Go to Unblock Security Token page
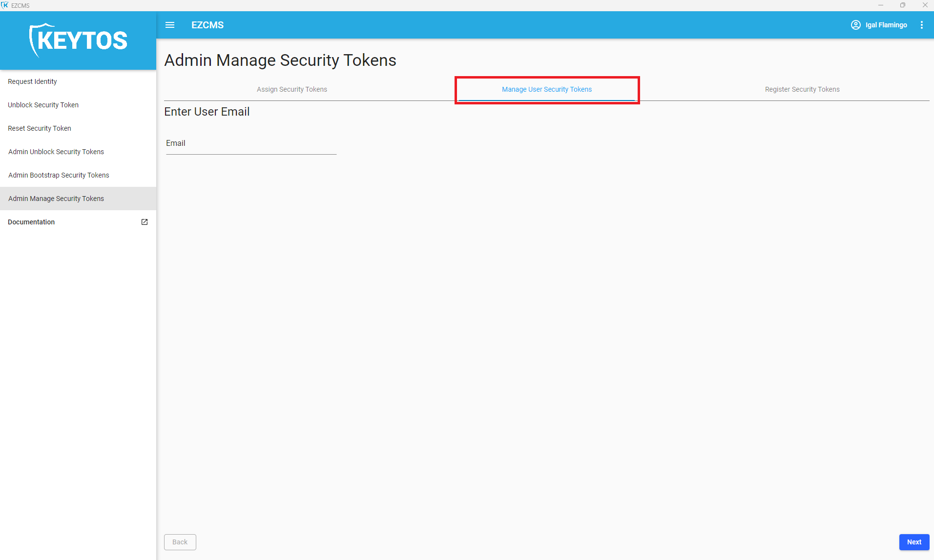Screen dimensions: 934x560 click(43, 105)
